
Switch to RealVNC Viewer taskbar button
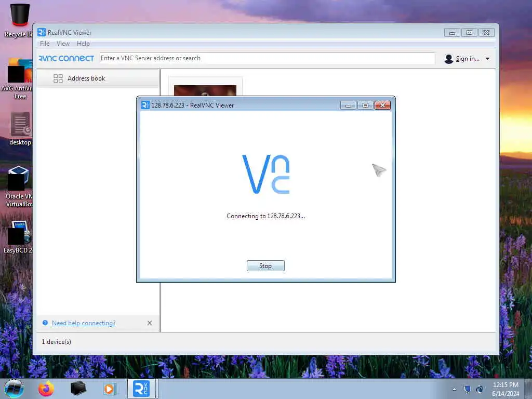pos(141,389)
